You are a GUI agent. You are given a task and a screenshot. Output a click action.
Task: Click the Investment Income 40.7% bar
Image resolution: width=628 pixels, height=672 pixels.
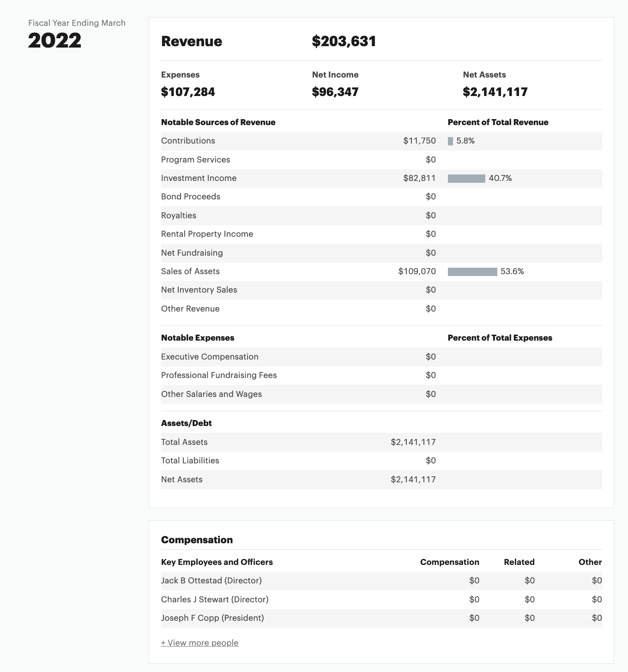pos(466,179)
